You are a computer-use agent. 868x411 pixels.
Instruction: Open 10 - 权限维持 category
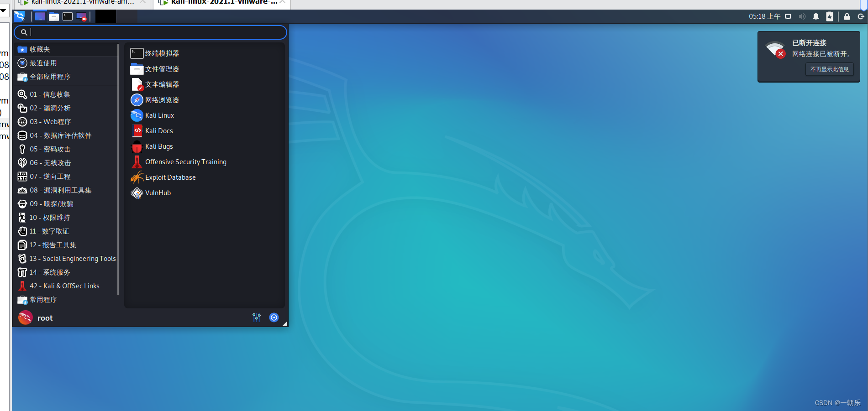coord(67,218)
